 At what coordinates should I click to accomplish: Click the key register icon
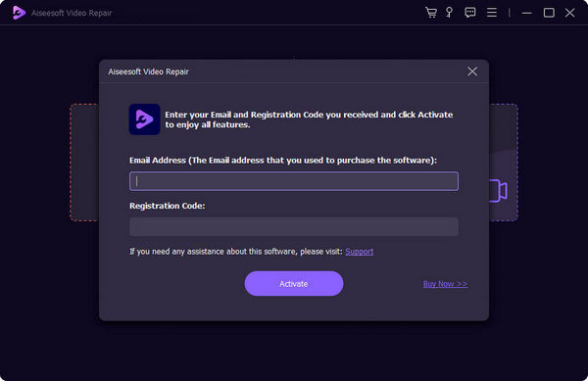click(x=449, y=13)
